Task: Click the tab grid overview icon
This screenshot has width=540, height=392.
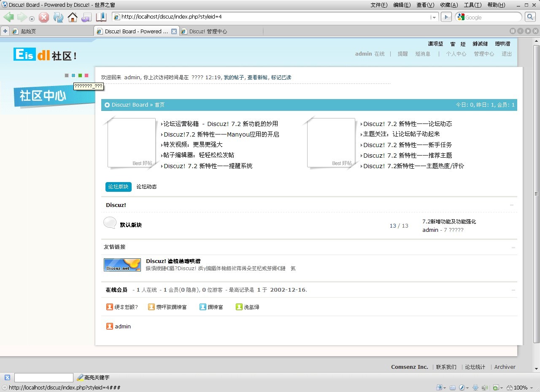Action: click(x=513, y=31)
